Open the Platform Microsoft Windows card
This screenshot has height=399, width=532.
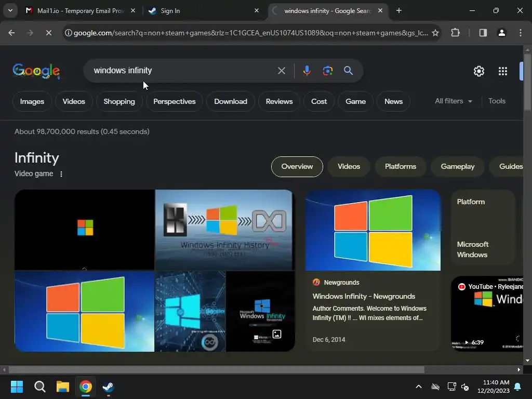tap(483, 228)
